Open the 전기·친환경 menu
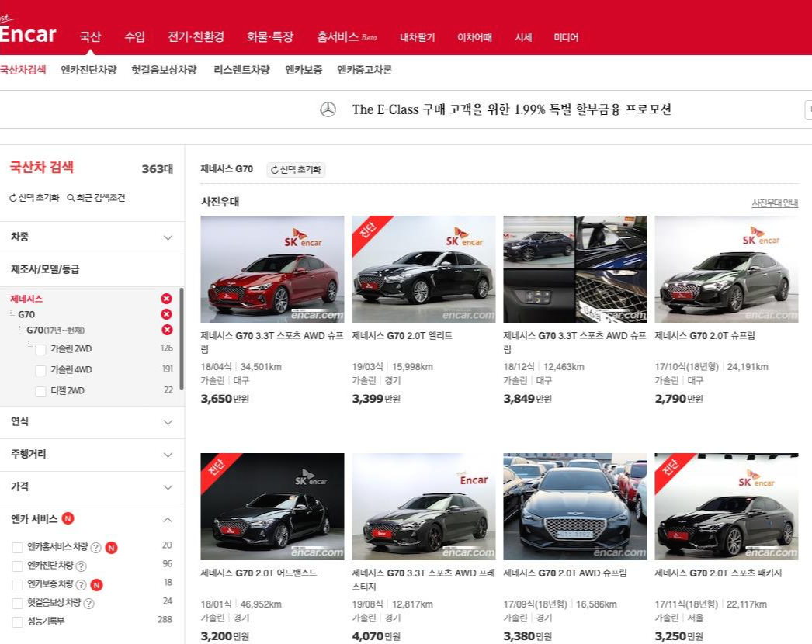Screen dimensions: 812x644 coord(196,36)
